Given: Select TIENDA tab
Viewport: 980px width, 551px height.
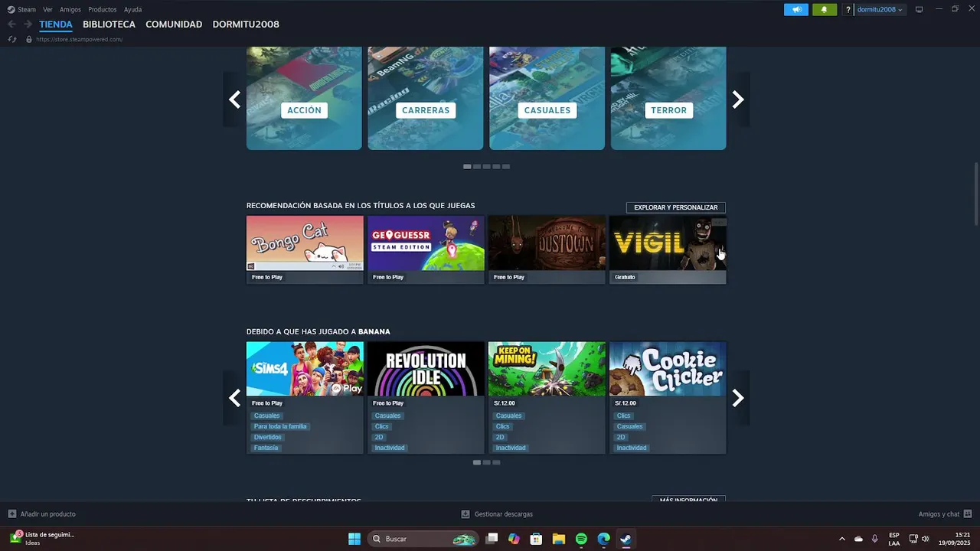Looking at the screenshot, I should point(56,24).
